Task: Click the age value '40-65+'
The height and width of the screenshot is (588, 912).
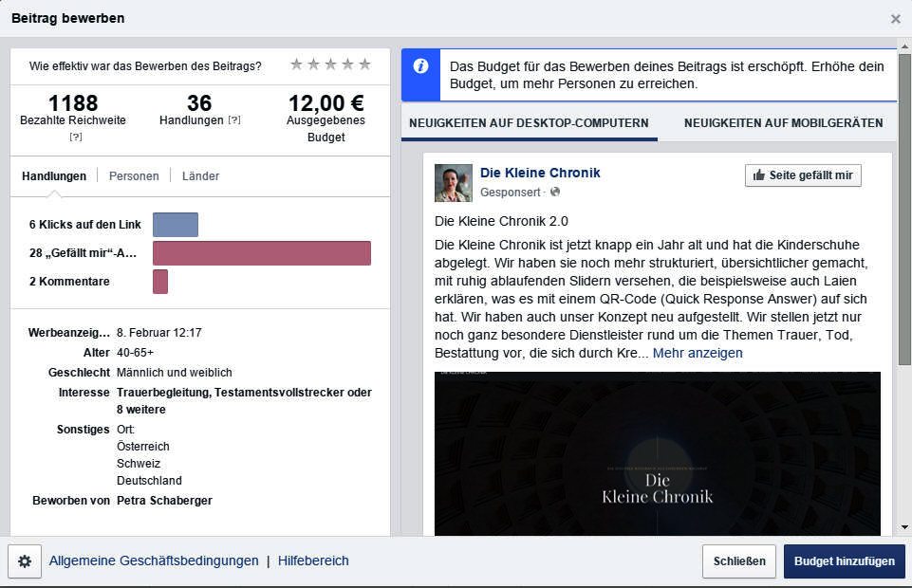Action: [x=135, y=353]
